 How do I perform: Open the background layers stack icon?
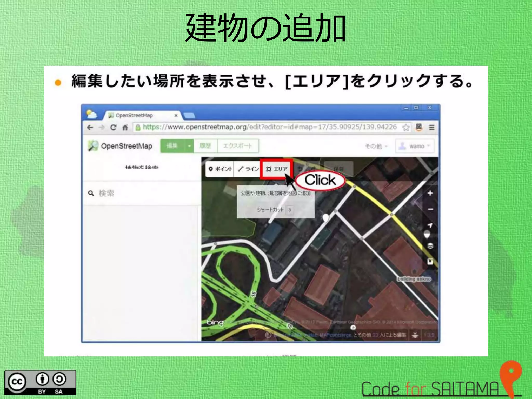[430, 246]
